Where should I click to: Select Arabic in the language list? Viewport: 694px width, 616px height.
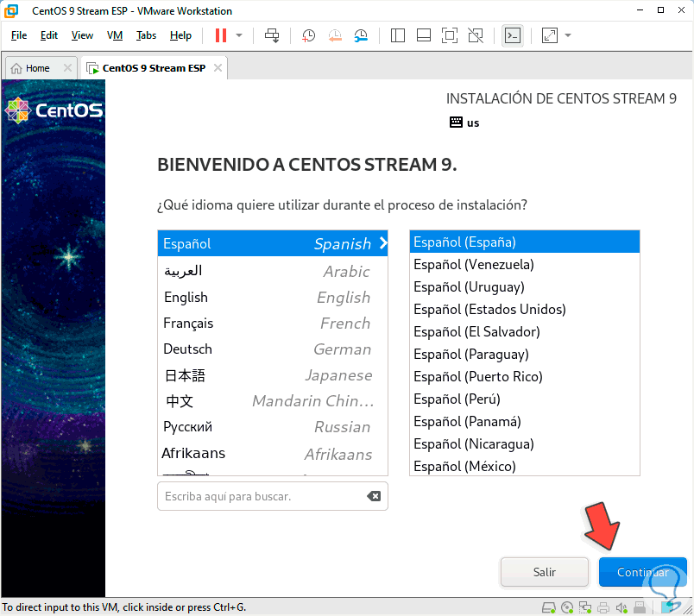(x=273, y=271)
